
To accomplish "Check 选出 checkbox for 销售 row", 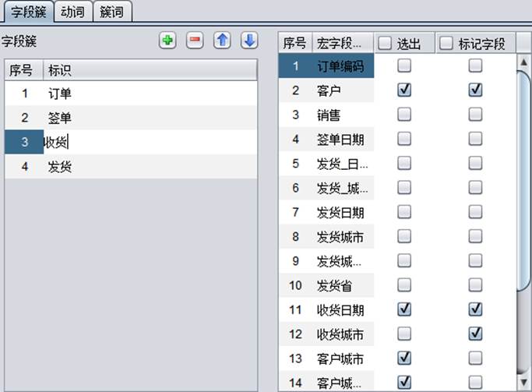I will (x=404, y=115).
